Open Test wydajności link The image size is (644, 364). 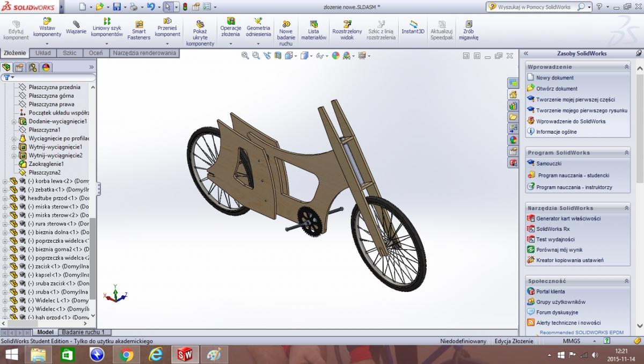pyautogui.click(x=555, y=239)
